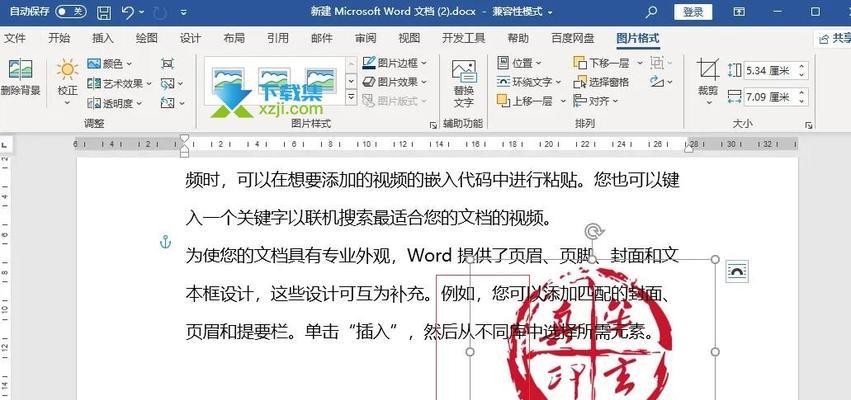This screenshot has width=851, height=400.
Task: Click the anchor icon in left margin
Action: [166, 242]
